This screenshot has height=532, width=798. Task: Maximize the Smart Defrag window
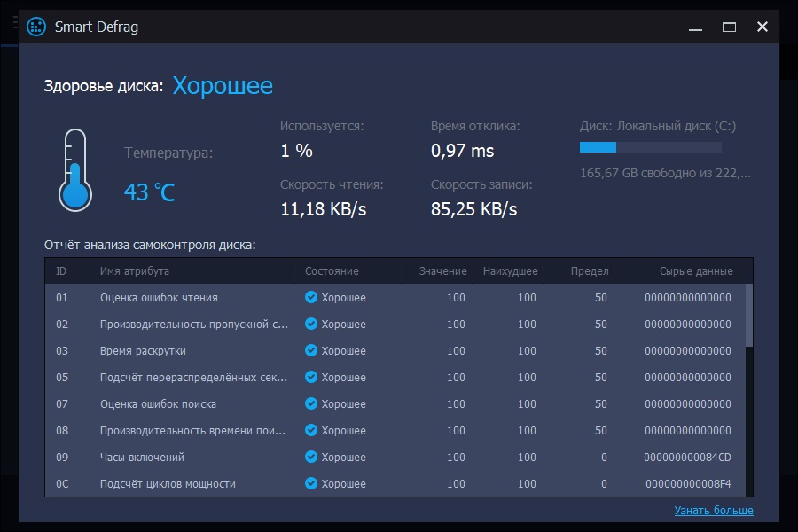click(x=729, y=27)
